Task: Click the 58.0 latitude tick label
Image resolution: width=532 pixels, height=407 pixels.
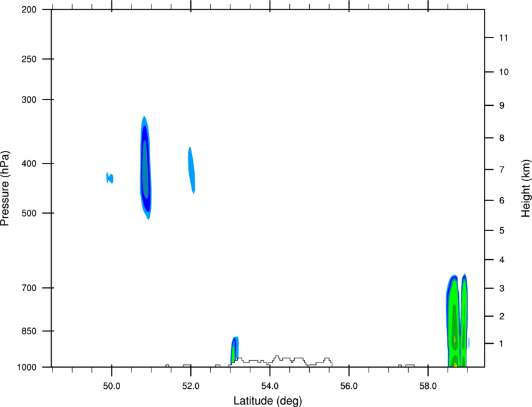Action: [428, 386]
